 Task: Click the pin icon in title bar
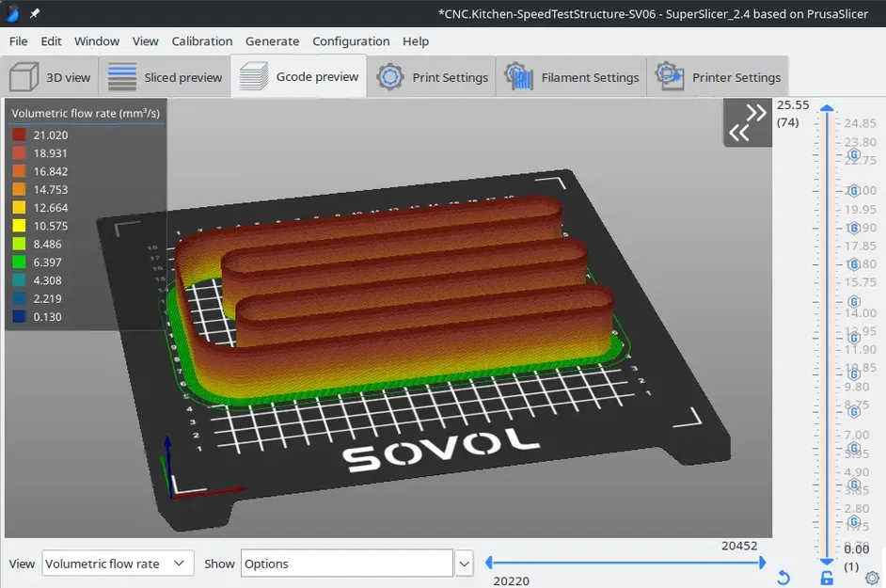pyautogui.click(x=35, y=13)
